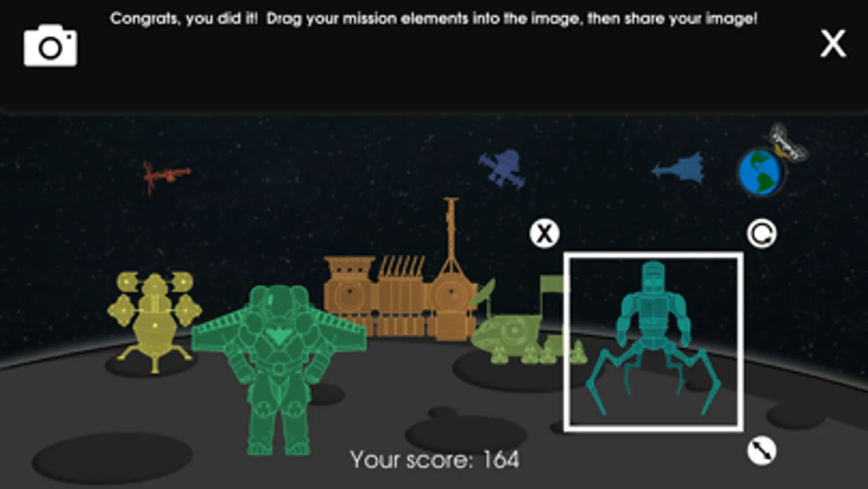
Task: Click the congratulations instruction text
Action: pyautogui.click(x=433, y=19)
